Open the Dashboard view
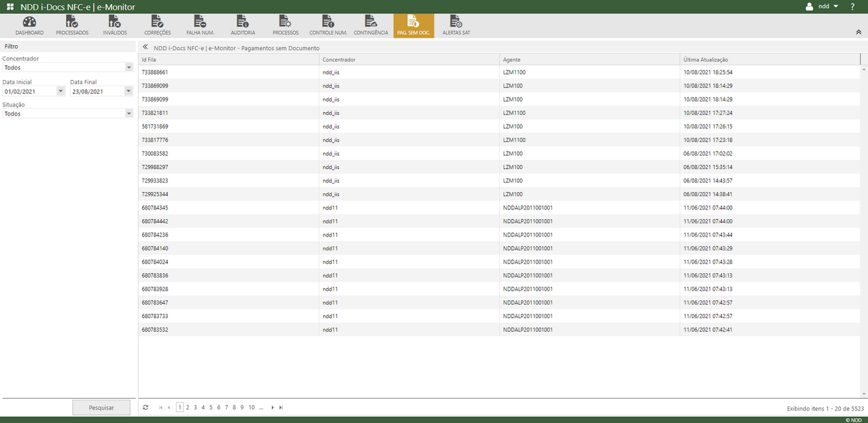This screenshot has height=423, width=868. click(29, 26)
